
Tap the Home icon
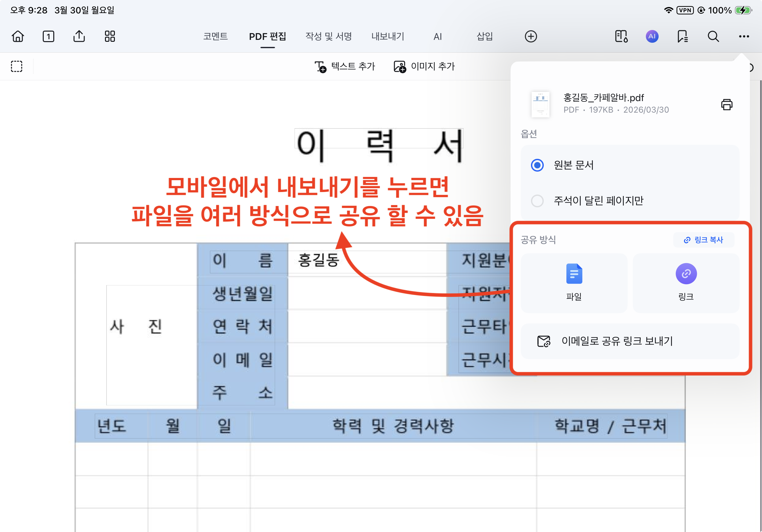coord(18,36)
